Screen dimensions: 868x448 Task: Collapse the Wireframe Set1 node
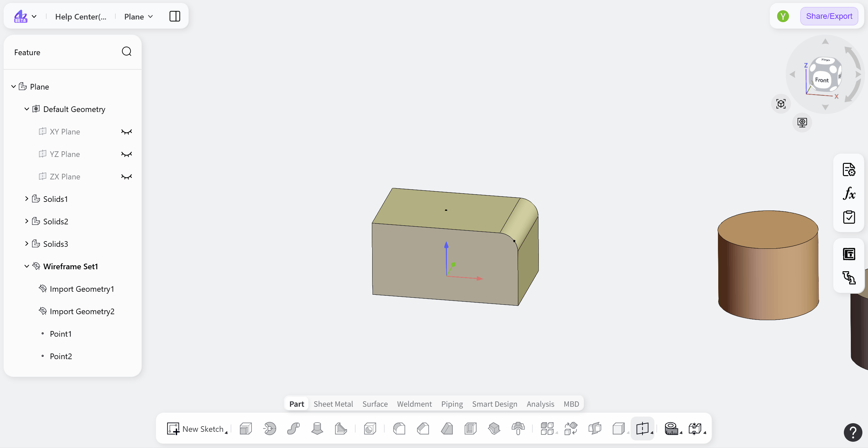(27, 266)
